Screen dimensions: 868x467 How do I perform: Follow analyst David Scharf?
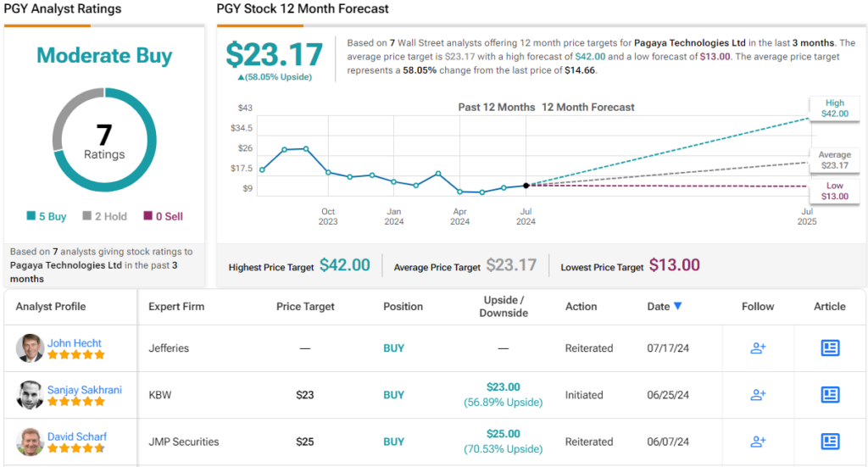coord(758,442)
